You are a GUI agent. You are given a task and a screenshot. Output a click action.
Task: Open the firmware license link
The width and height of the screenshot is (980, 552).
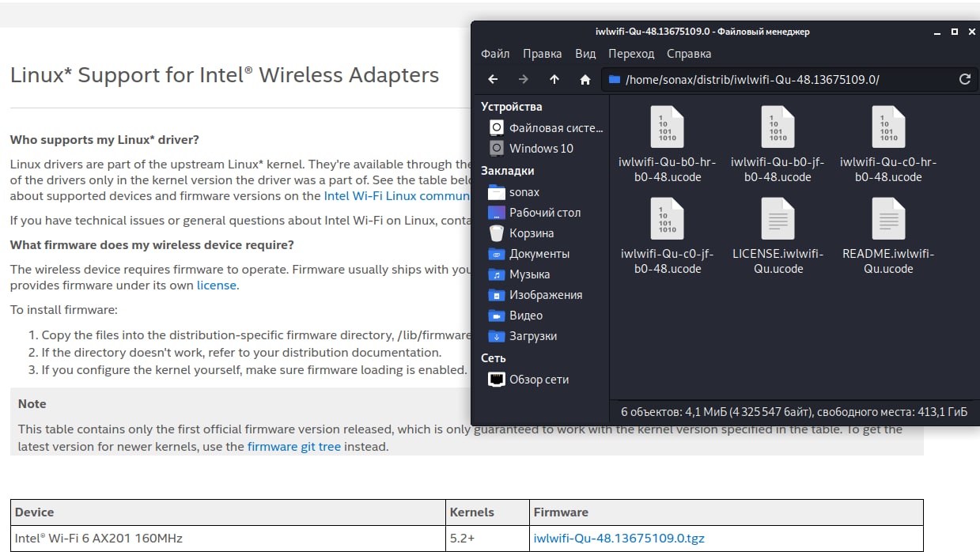217,285
